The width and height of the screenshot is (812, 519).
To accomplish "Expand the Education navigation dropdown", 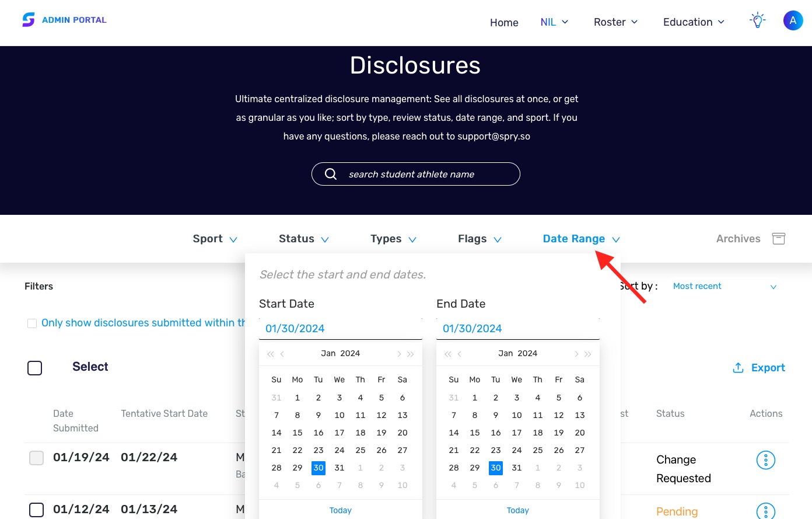I will pyautogui.click(x=694, y=22).
